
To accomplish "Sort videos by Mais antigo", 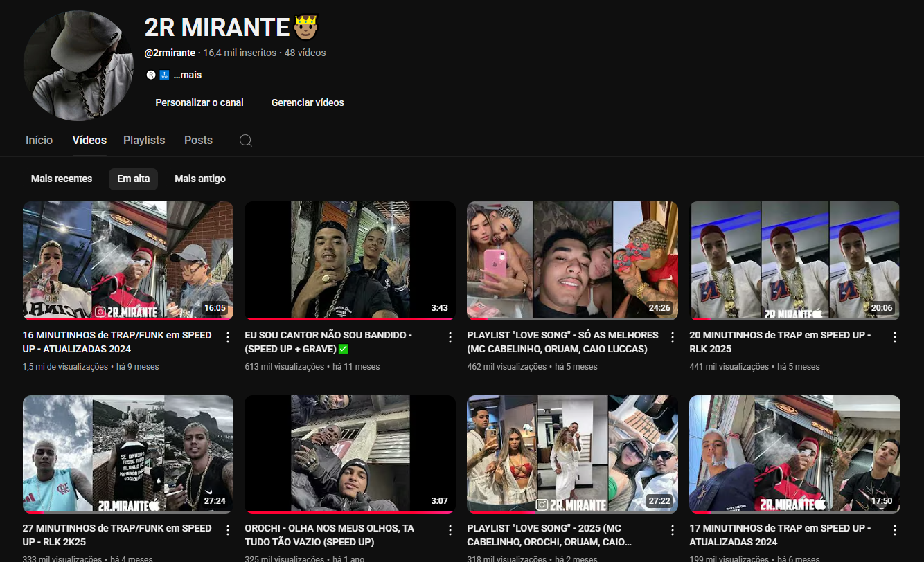I will pos(200,179).
